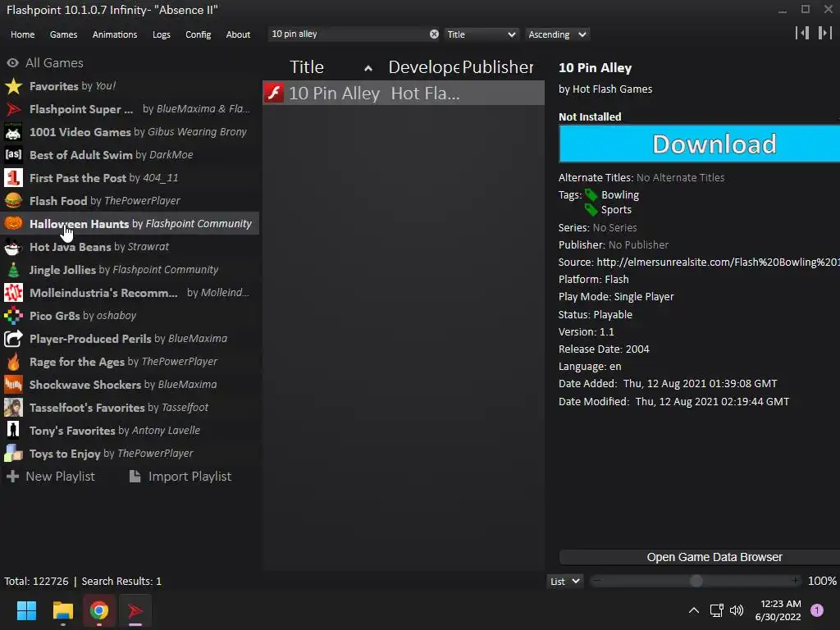840x630 pixels.
Task: Toggle the right sidebar with the top-right icon
Action: point(824,33)
